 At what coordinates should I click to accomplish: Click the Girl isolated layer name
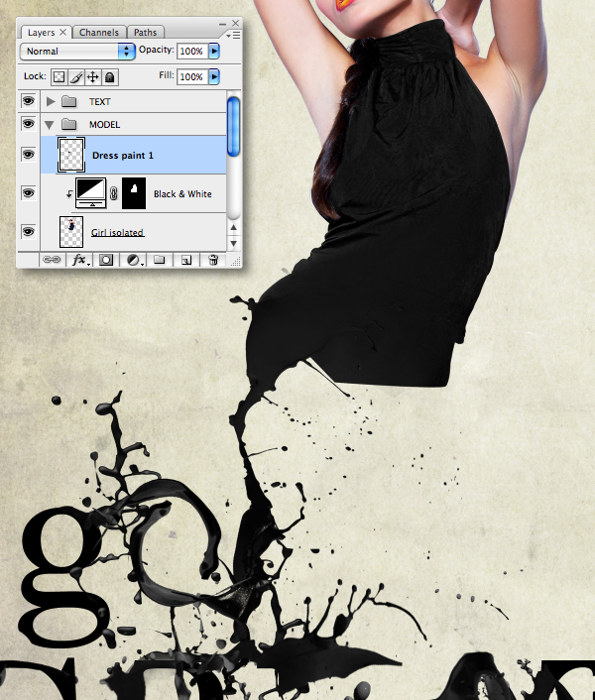(117, 233)
